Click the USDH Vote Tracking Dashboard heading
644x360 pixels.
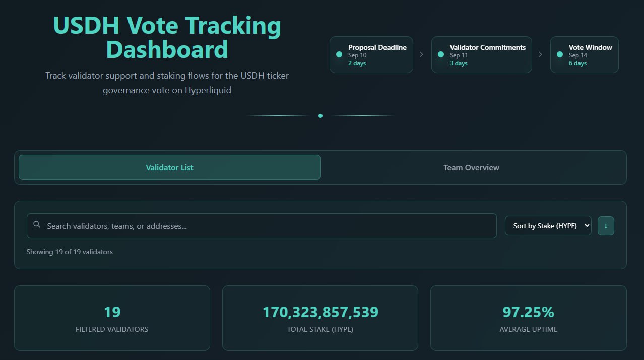coord(167,38)
